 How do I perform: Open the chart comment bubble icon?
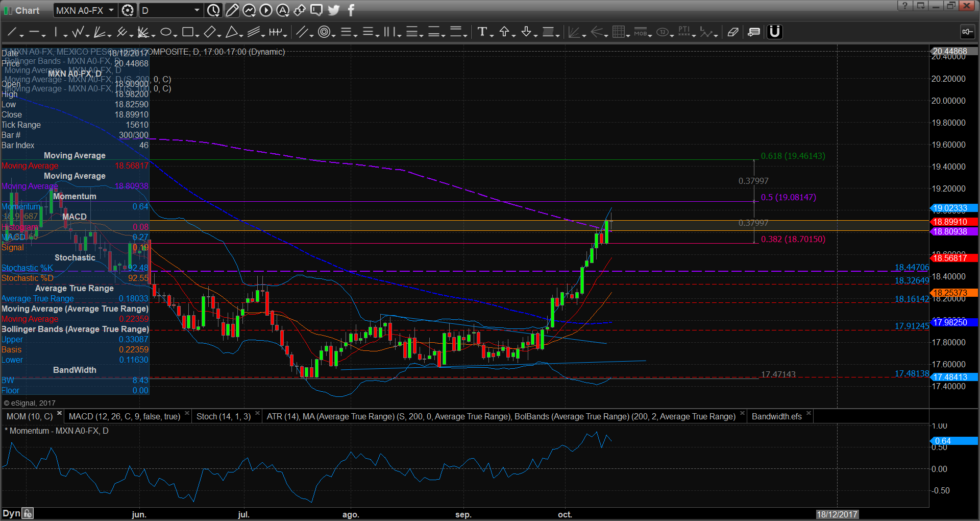pos(316,10)
